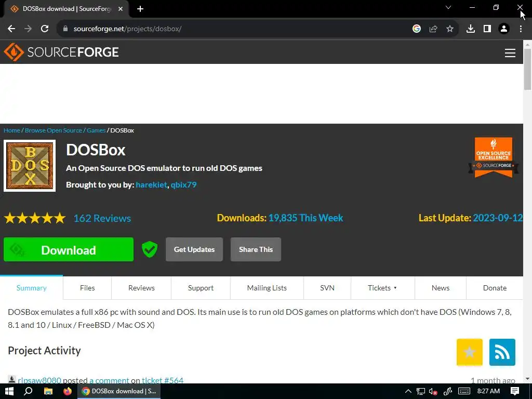The width and height of the screenshot is (532, 399).
Task: Select the Summary tab
Action: point(32,288)
